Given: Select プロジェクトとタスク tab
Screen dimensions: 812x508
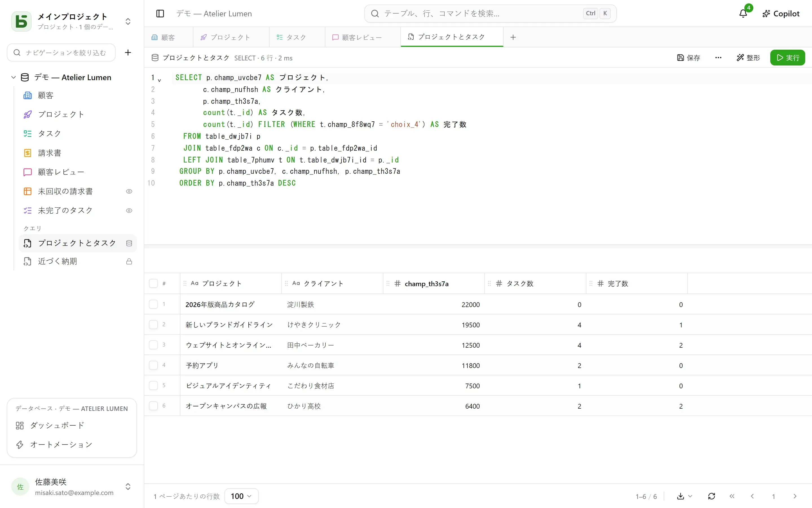Looking at the screenshot, I should (x=452, y=37).
